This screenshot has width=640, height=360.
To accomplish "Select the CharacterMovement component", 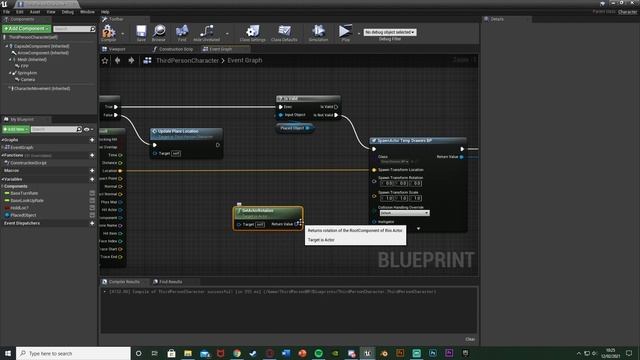I will point(42,89).
